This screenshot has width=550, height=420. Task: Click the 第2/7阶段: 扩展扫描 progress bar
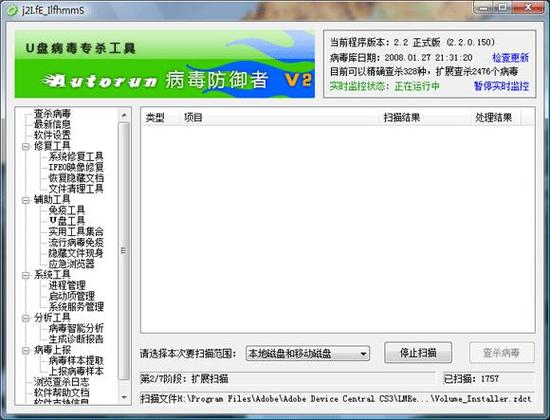(288, 379)
